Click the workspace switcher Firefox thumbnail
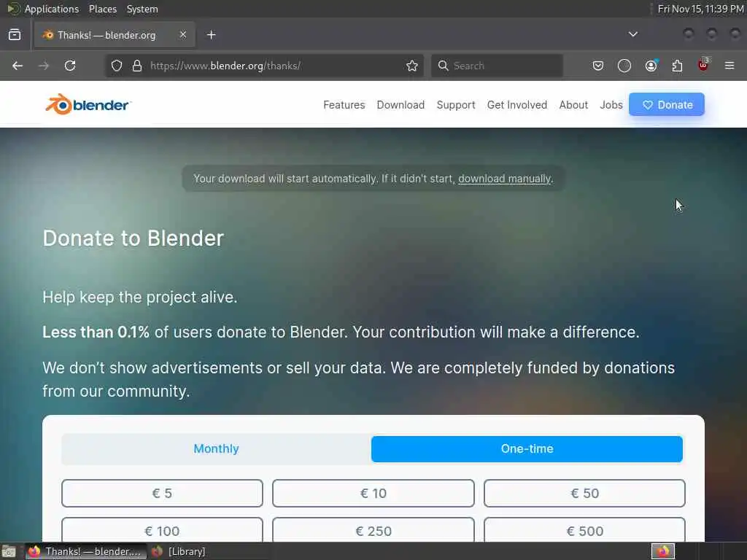 (662, 551)
